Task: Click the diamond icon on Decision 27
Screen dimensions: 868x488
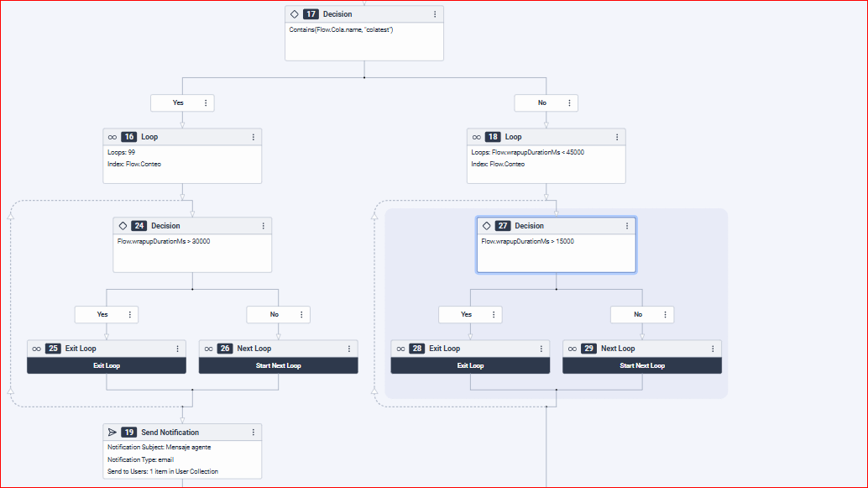Action: 486,226
